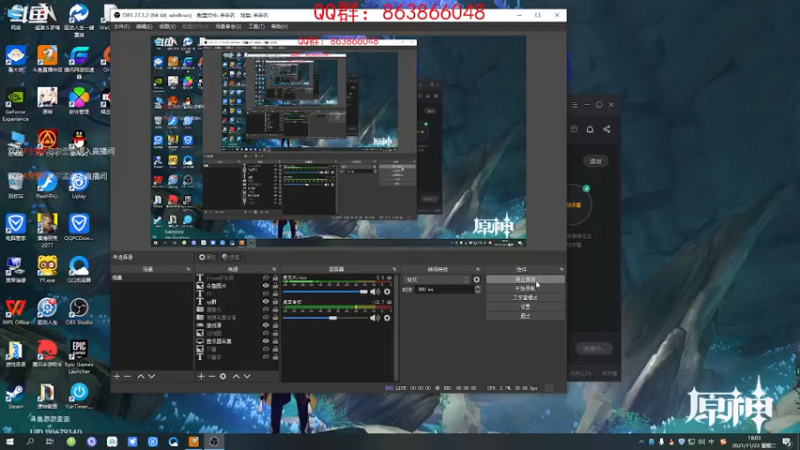Toggle lock of 游戏源 source
The height and width of the screenshot is (450, 800).
[276, 325]
